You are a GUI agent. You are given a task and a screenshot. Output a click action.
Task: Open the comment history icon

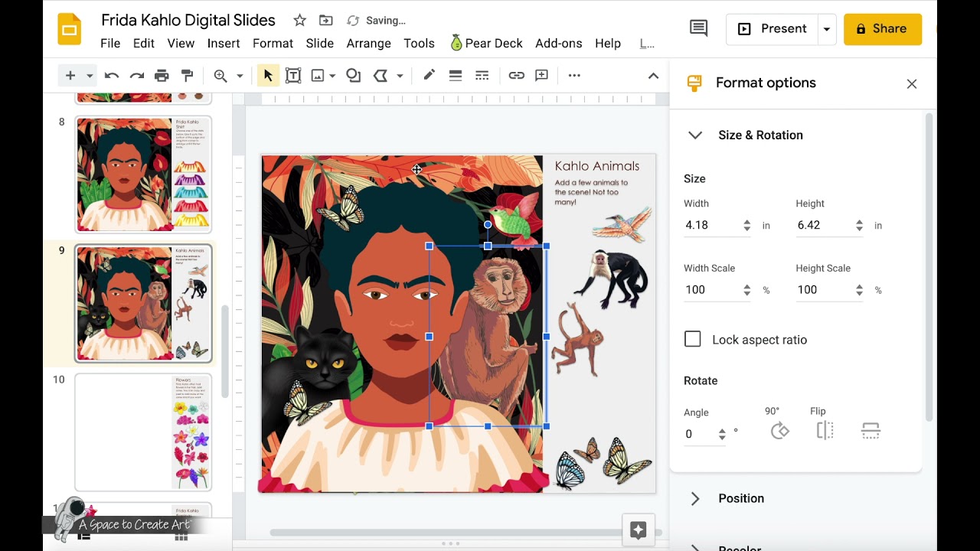[698, 29]
